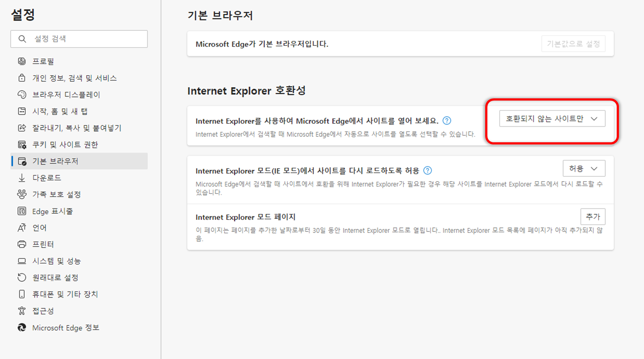The height and width of the screenshot is (359, 644).
Task: Click help icon next to IE mode reload setting
Action: click(428, 170)
